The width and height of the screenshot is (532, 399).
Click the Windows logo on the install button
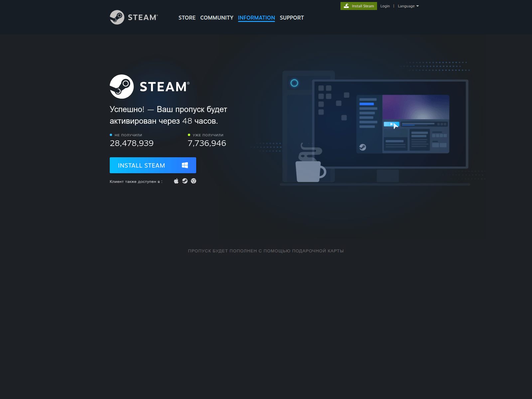click(x=185, y=165)
